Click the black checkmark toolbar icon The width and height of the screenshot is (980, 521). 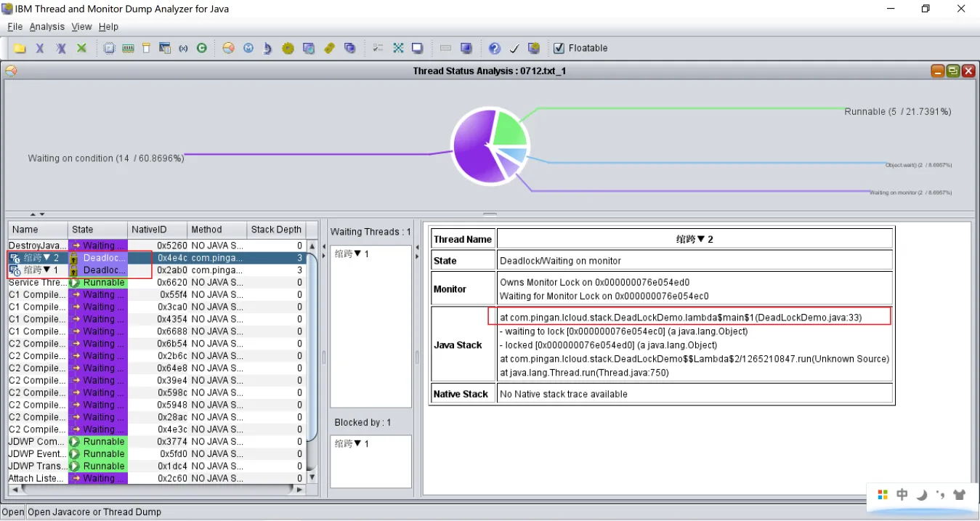[x=514, y=48]
